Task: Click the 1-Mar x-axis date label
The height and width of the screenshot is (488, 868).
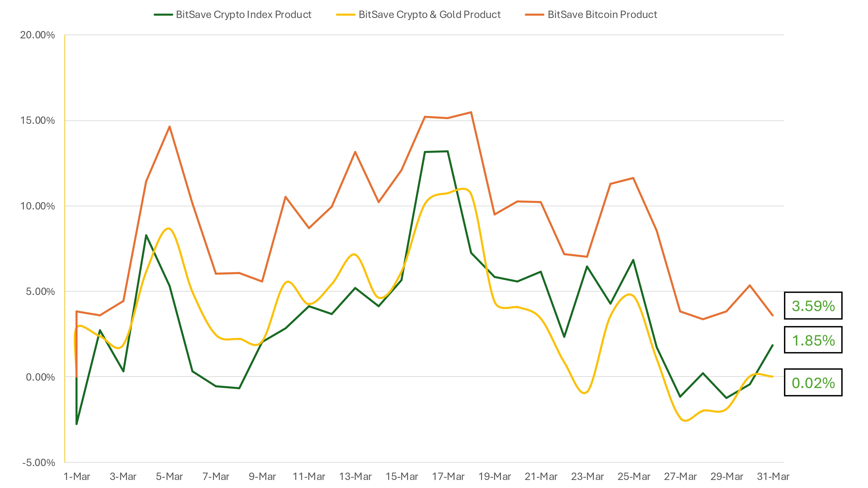Action: [77, 477]
